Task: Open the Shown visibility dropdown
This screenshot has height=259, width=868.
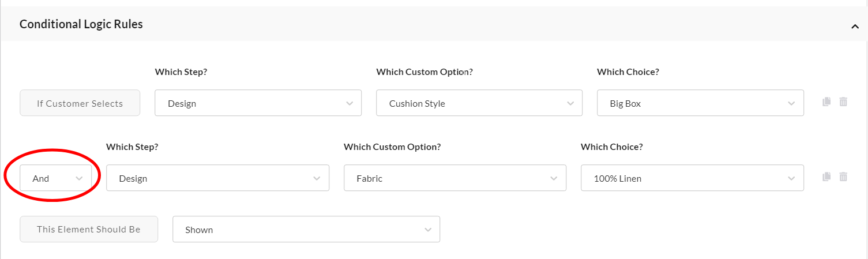Action: click(306, 230)
